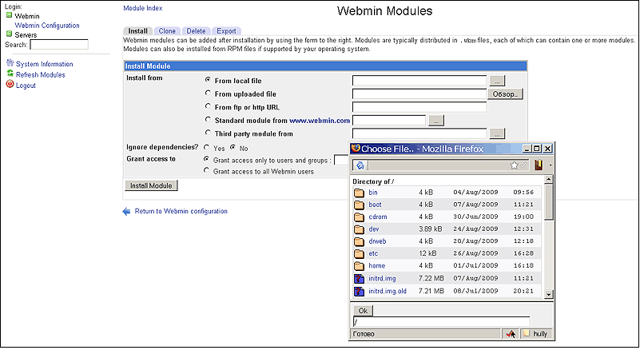Viewport: 644px width, 354px height.
Task: Click the System Information house icon
Action: point(10,63)
